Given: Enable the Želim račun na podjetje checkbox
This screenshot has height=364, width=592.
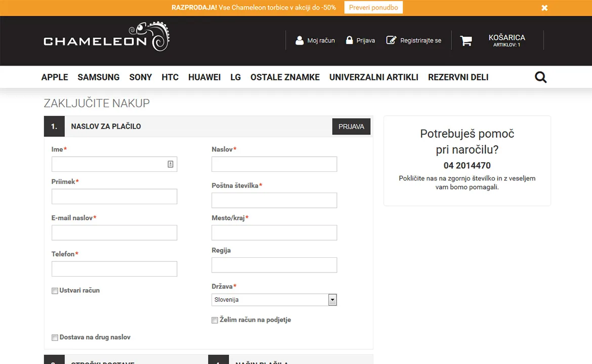Looking at the screenshot, I should (215, 320).
